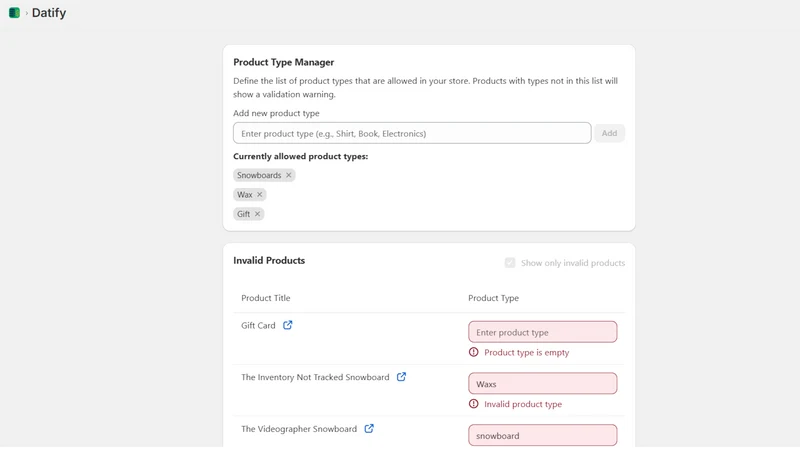
Task: Click the Wax tag label
Action: point(244,194)
